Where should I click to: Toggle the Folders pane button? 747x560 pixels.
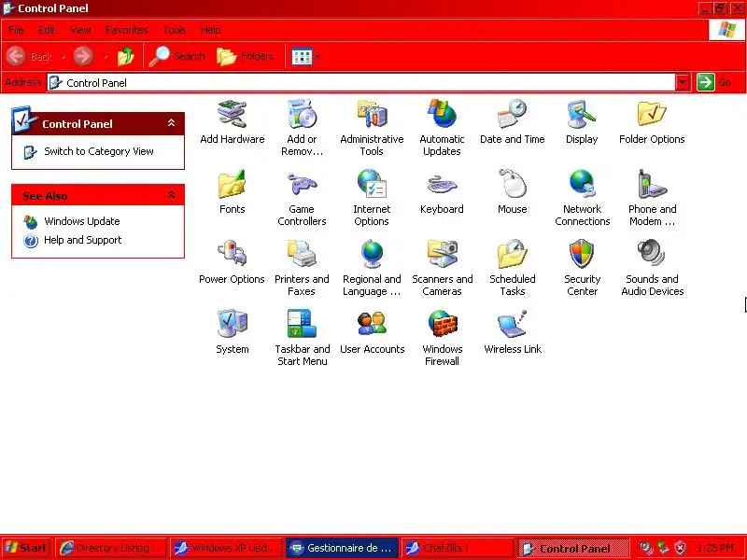click(x=246, y=56)
